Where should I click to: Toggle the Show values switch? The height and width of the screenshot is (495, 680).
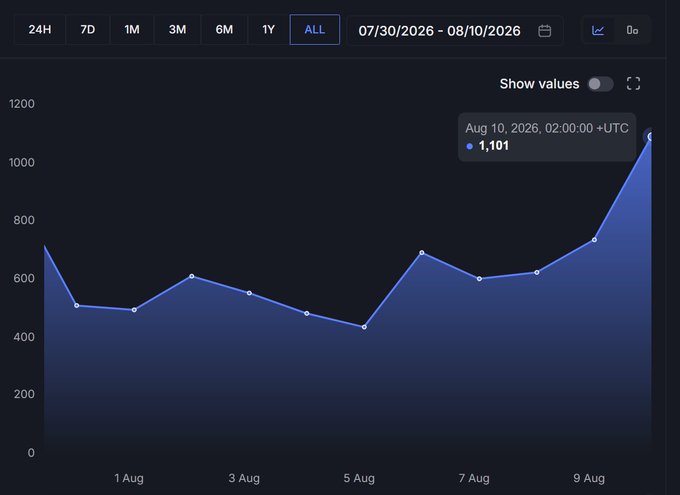[600, 84]
